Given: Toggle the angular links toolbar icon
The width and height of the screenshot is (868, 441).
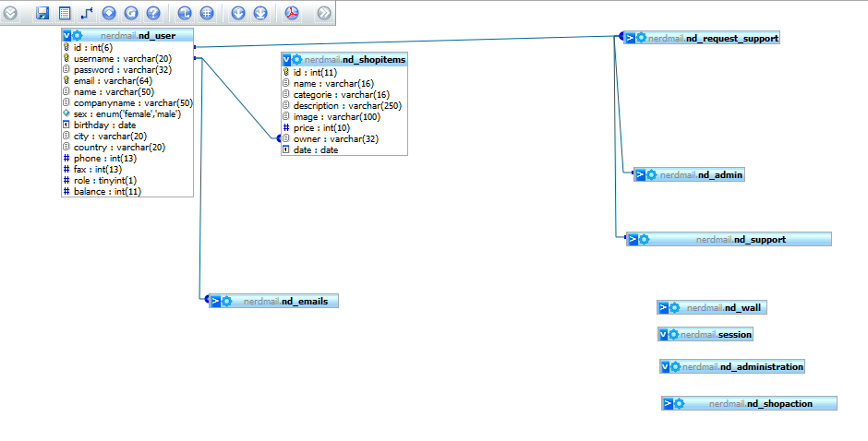Looking at the screenshot, I should coord(184,13).
